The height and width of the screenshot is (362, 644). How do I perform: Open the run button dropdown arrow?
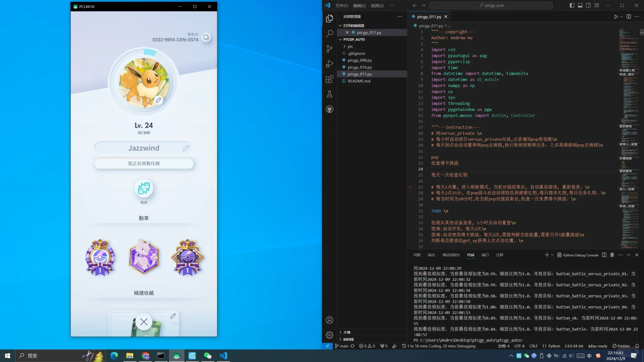(x=621, y=17)
